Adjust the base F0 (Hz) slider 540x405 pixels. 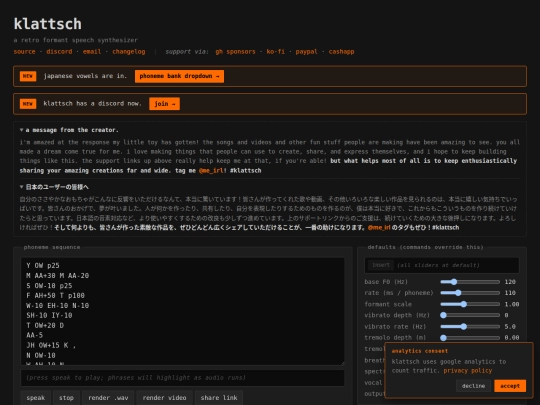pyautogui.click(x=470, y=282)
